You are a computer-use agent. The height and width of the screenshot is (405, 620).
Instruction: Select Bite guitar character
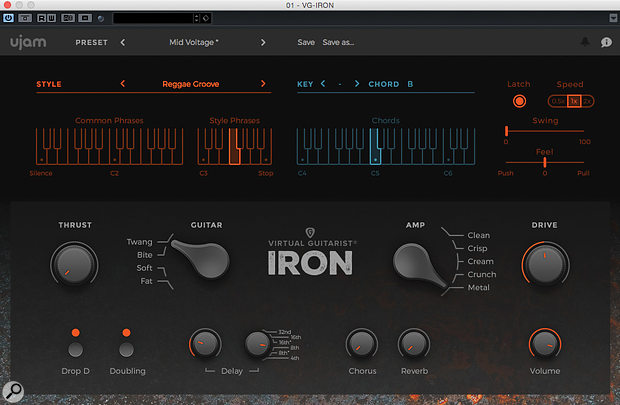pos(145,255)
